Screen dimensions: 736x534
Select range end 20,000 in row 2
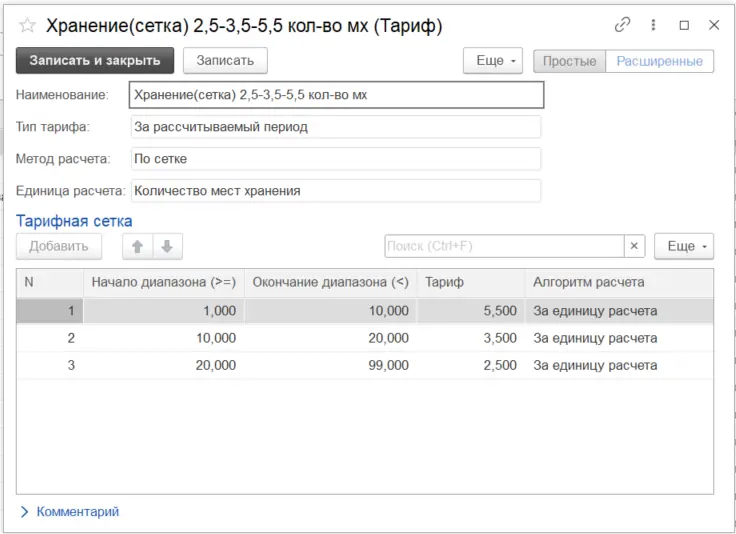(330, 338)
